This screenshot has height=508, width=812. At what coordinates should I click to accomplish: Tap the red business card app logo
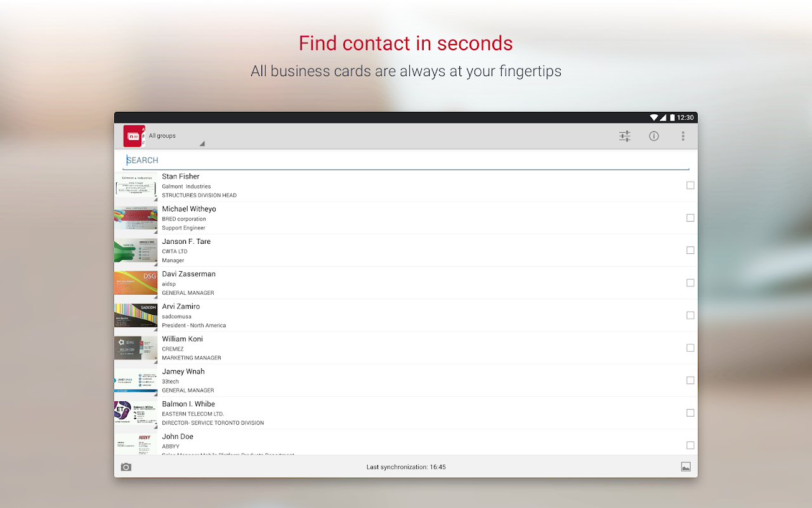click(134, 136)
